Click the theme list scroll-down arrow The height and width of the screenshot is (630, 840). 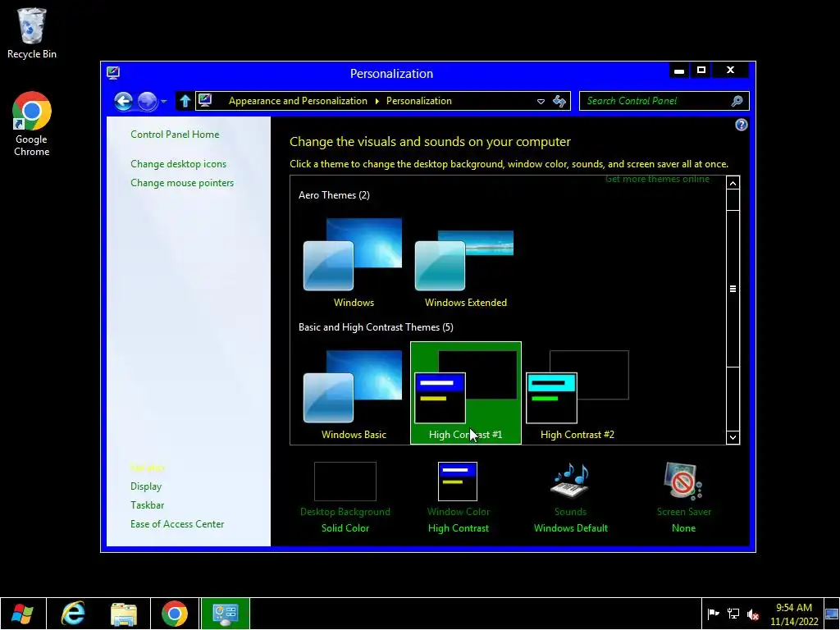pyautogui.click(x=733, y=437)
